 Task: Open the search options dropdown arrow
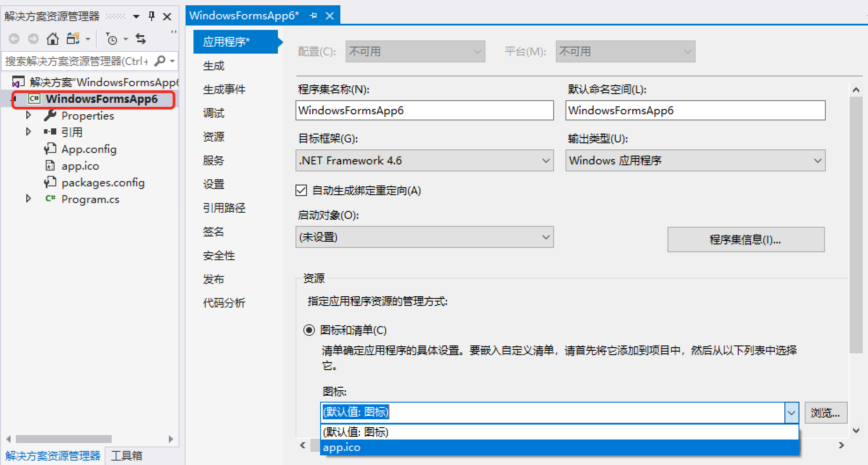tap(172, 61)
